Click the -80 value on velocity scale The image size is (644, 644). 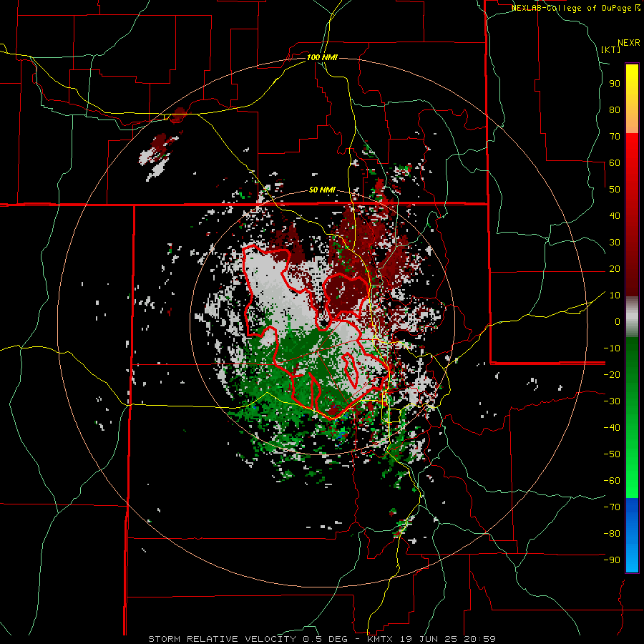click(x=612, y=534)
